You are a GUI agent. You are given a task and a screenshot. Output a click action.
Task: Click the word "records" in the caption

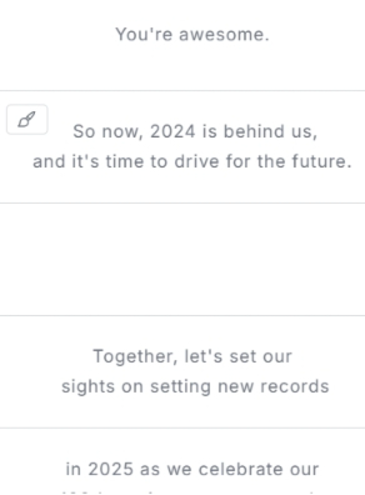295,387
